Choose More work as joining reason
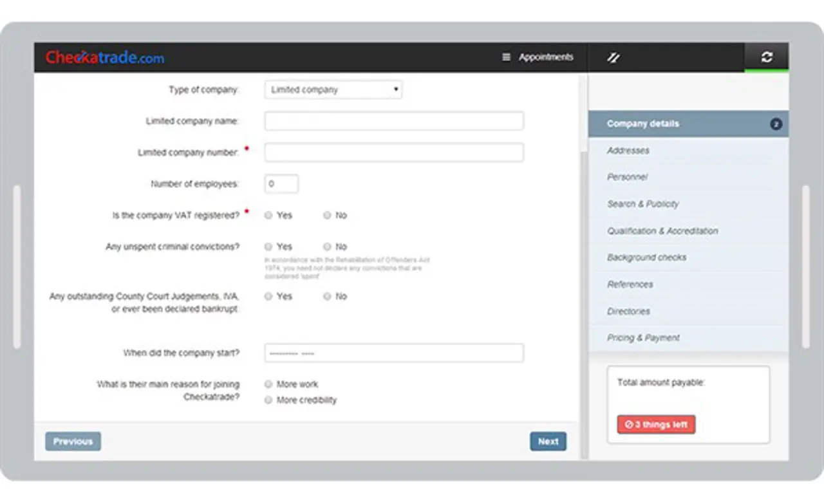 pyautogui.click(x=269, y=384)
